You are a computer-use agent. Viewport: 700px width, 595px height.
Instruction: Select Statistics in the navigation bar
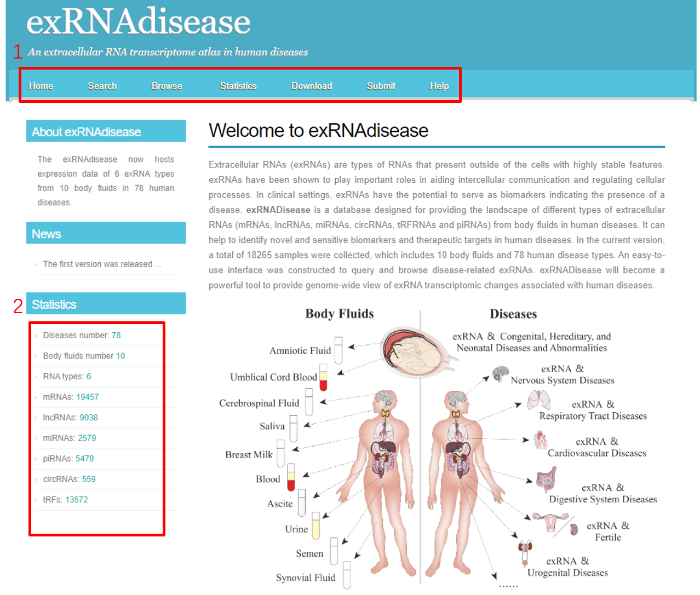pyautogui.click(x=238, y=86)
